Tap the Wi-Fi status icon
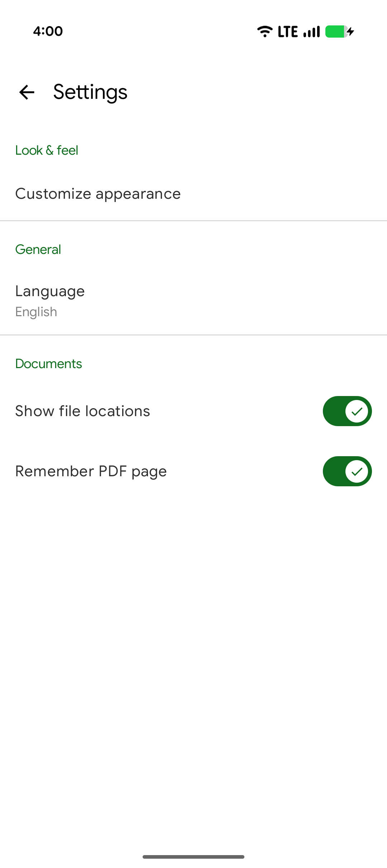The width and height of the screenshot is (387, 868). pos(265,32)
